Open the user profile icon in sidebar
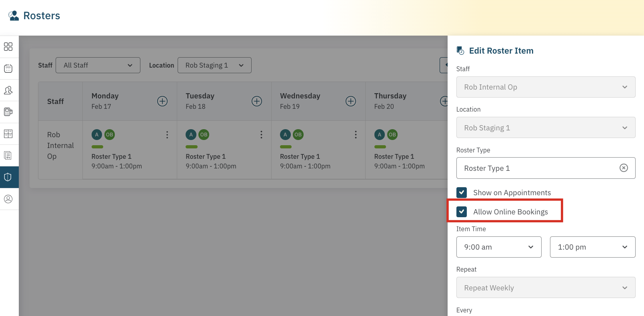 (x=8, y=199)
